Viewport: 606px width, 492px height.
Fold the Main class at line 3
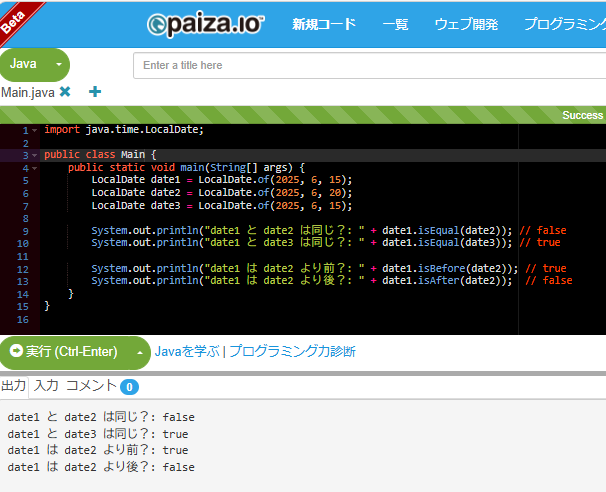35,155
